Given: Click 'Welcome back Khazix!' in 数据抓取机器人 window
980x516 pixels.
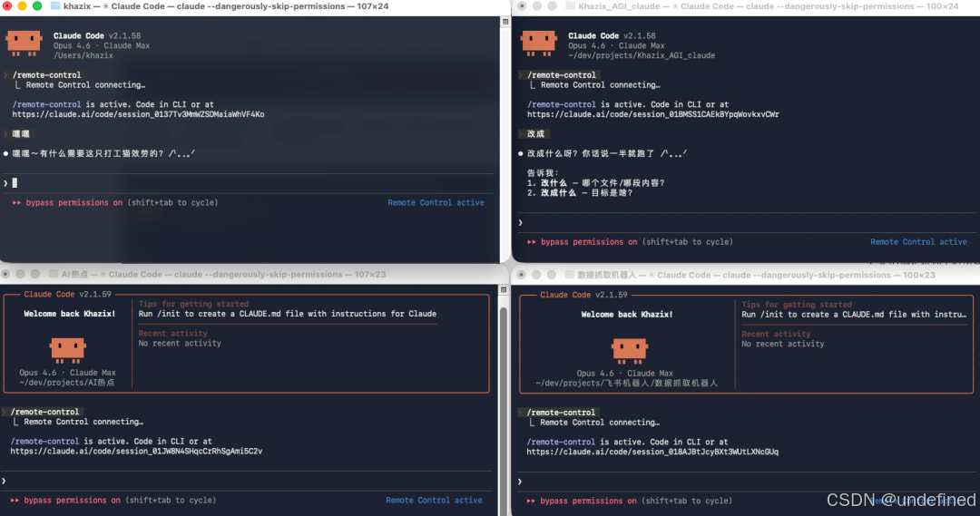Looking at the screenshot, I should pyautogui.click(x=627, y=314).
